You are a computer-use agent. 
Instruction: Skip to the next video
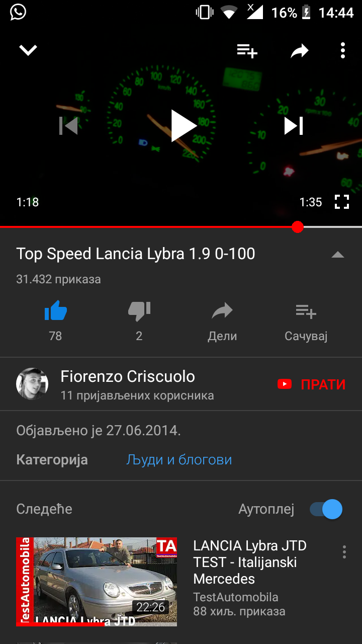294,126
